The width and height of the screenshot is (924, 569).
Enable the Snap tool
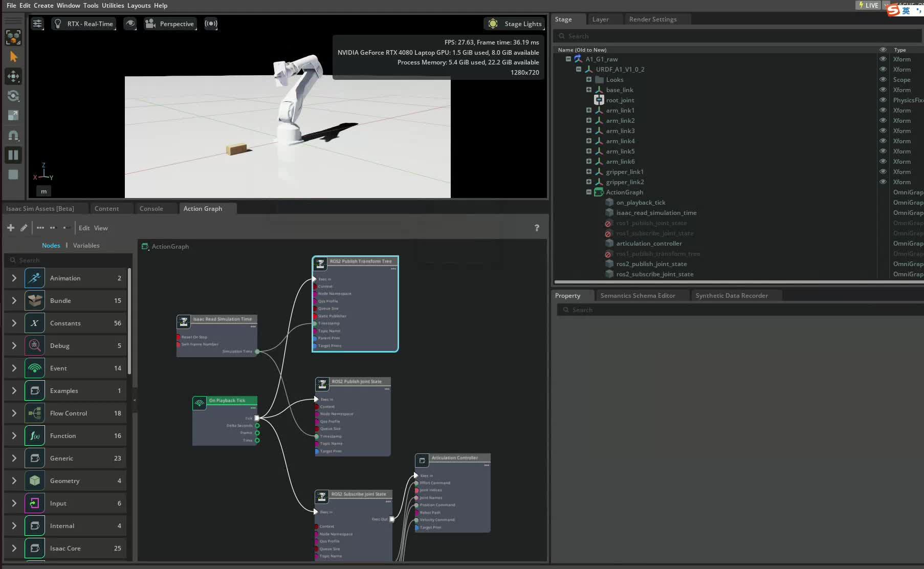[x=13, y=135]
